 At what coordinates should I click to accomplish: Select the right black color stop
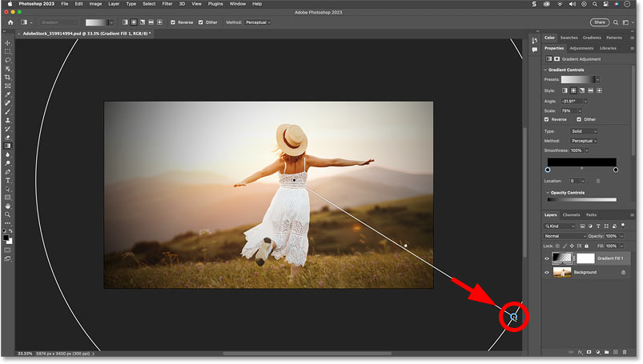(x=615, y=170)
